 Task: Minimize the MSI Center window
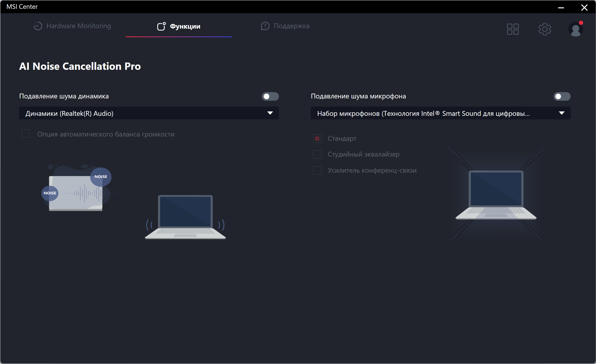pos(561,7)
